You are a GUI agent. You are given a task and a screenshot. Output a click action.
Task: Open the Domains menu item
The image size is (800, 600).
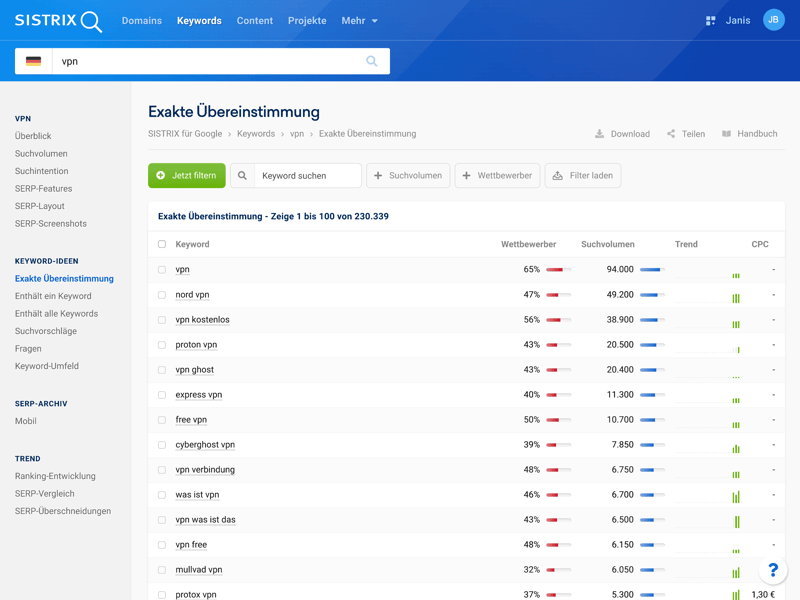coord(142,20)
